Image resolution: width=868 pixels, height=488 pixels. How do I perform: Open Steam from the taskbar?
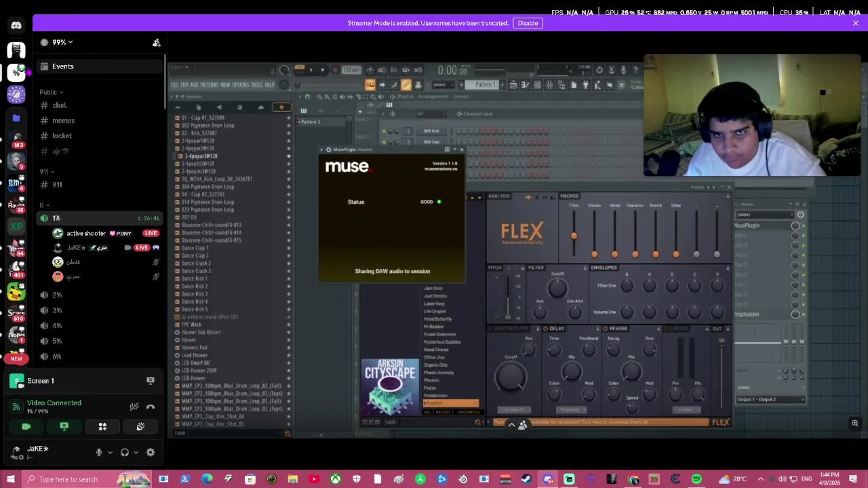(527, 479)
